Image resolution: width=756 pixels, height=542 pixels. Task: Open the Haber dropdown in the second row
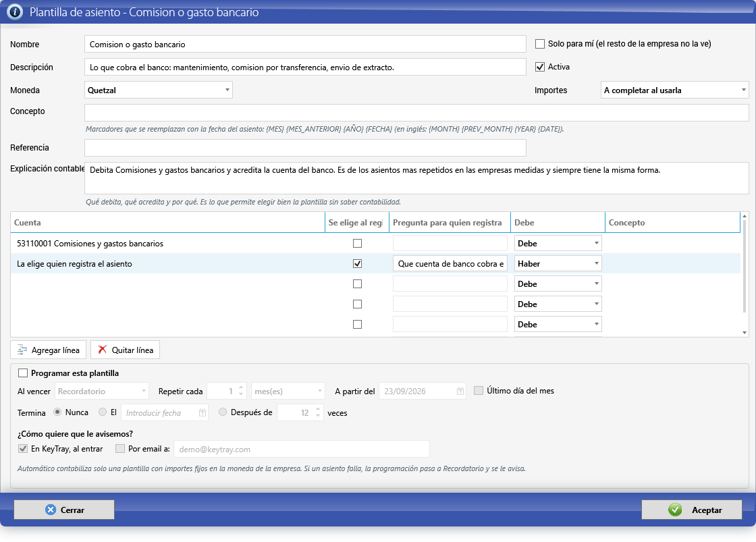558,264
